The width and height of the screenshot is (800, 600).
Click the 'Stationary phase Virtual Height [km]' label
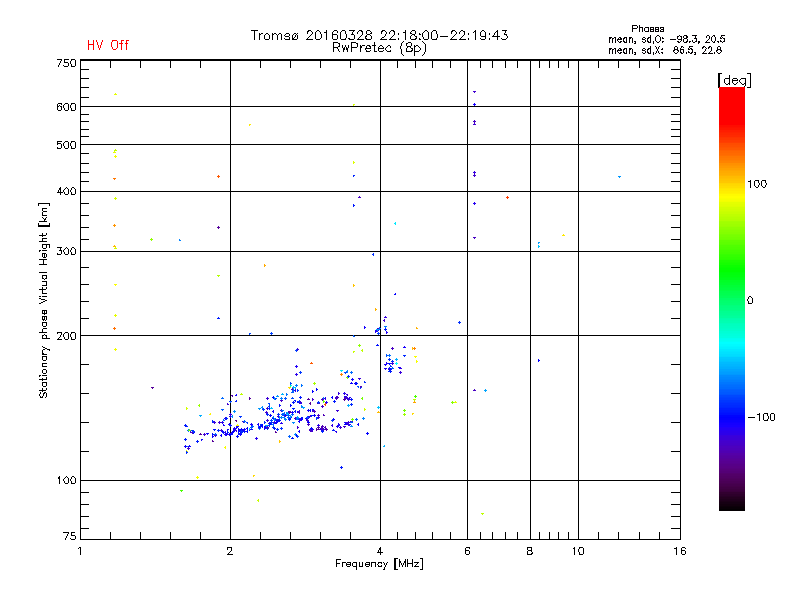(44, 301)
